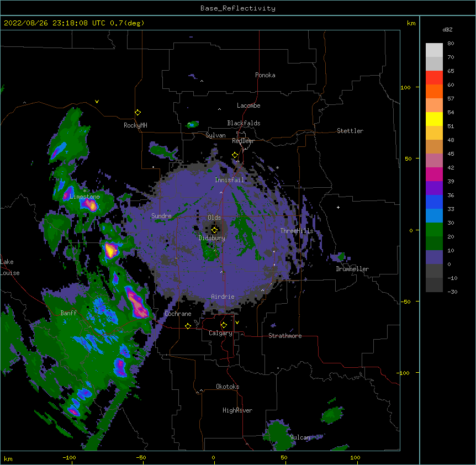476x465 pixels.
Task: Pick the orange swatch between 60 and 57
Action: pyautogui.click(x=434, y=91)
